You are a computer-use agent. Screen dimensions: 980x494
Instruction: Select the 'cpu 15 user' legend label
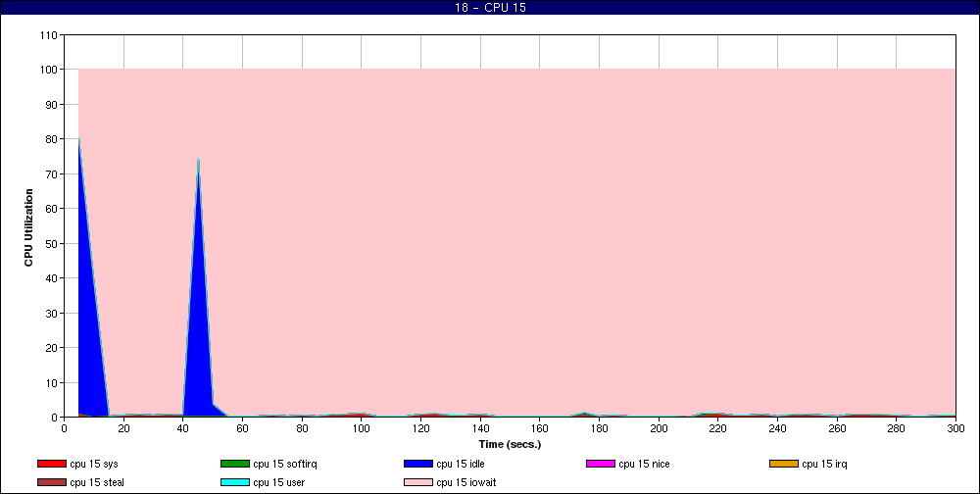278,483
